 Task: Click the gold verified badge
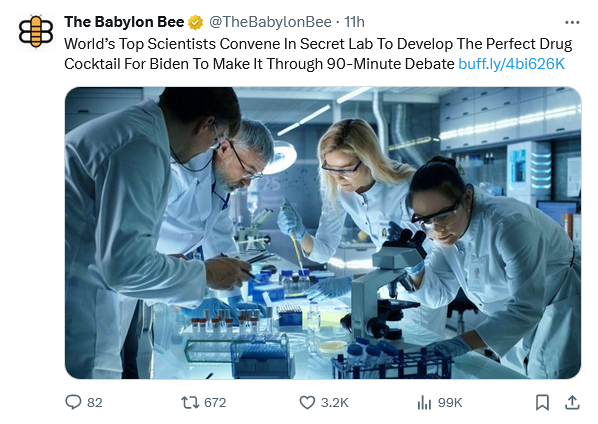195,22
